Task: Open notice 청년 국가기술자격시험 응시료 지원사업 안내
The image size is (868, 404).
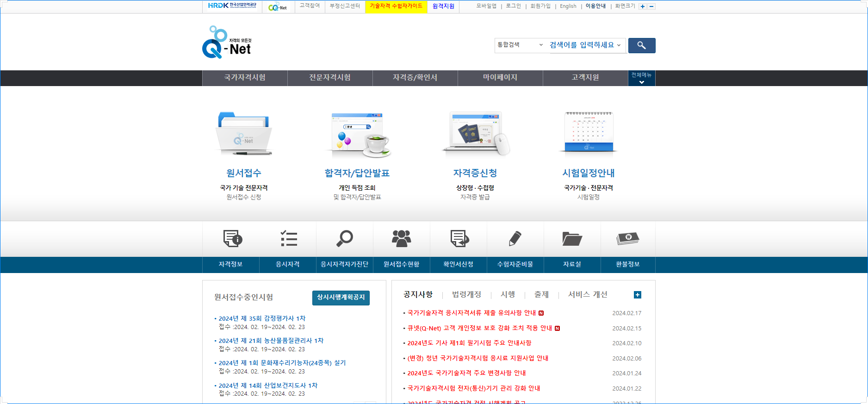Action: pos(477,358)
